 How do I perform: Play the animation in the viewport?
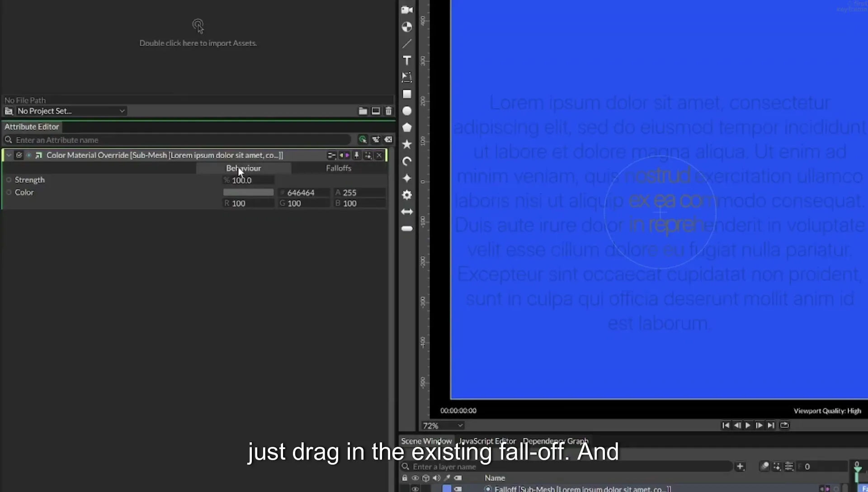(x=748, y=425)
